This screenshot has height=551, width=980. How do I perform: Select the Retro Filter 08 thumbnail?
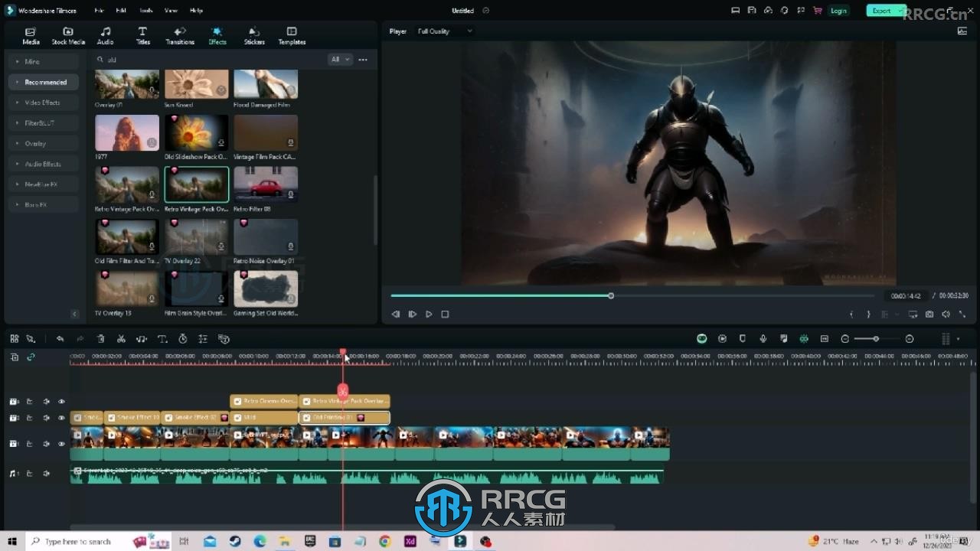(x=266, y=184)
